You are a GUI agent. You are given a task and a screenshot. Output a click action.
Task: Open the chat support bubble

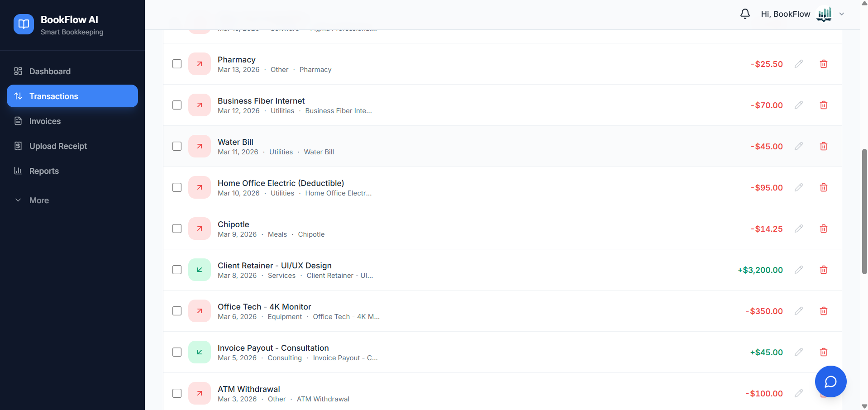830,381
